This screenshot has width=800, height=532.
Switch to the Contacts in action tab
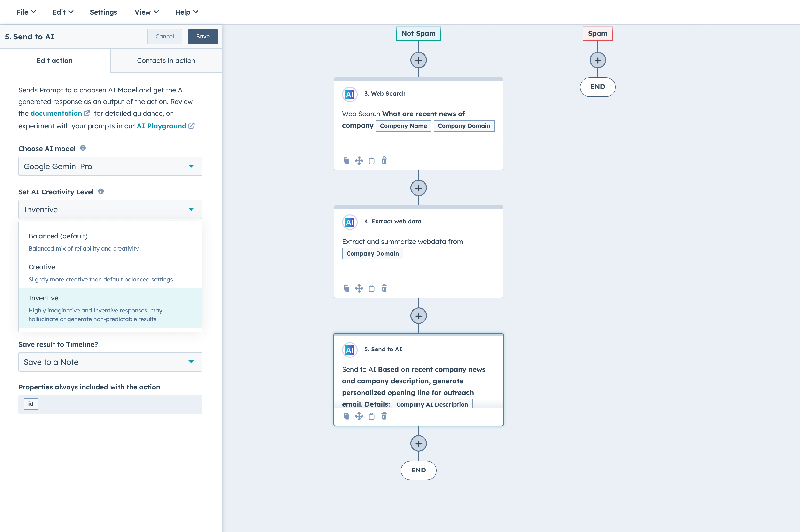click(166, 61)
